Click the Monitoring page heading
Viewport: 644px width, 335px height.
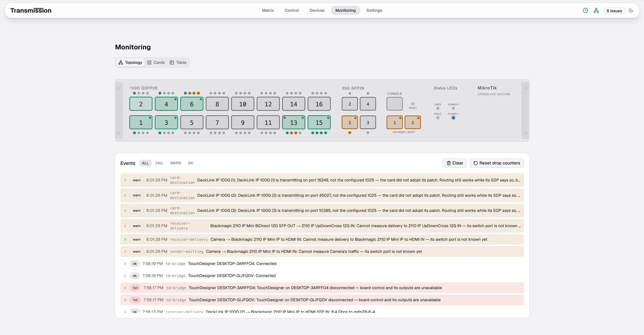point(133,47)
